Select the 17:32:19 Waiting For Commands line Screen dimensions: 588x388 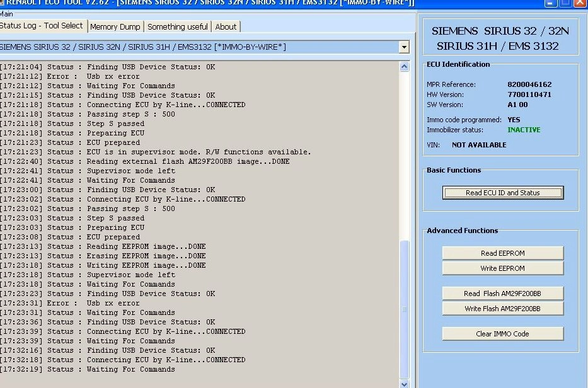[88, 369]
